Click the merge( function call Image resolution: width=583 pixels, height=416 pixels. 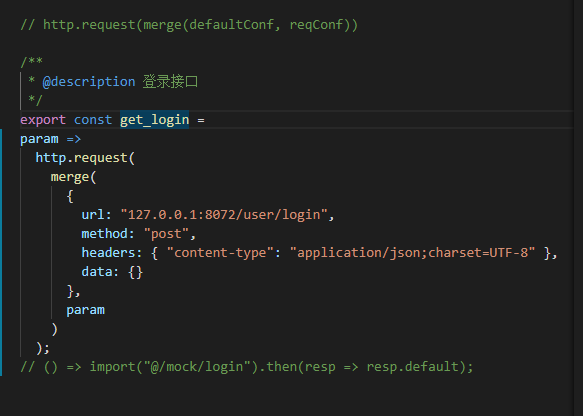(73, 177)
